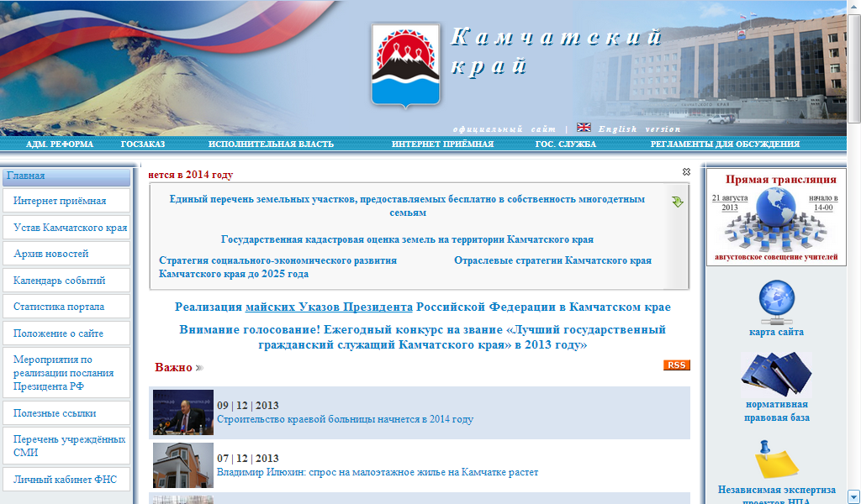Open the ГОС. СЛУЖБА menu item
Viewport: 861px width, 504px height.
pyautogui.click(x=566, y=144)
